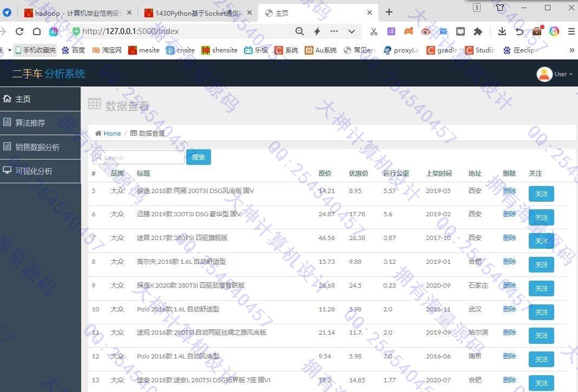Select the 主页 browser tab

coord(318,13)
